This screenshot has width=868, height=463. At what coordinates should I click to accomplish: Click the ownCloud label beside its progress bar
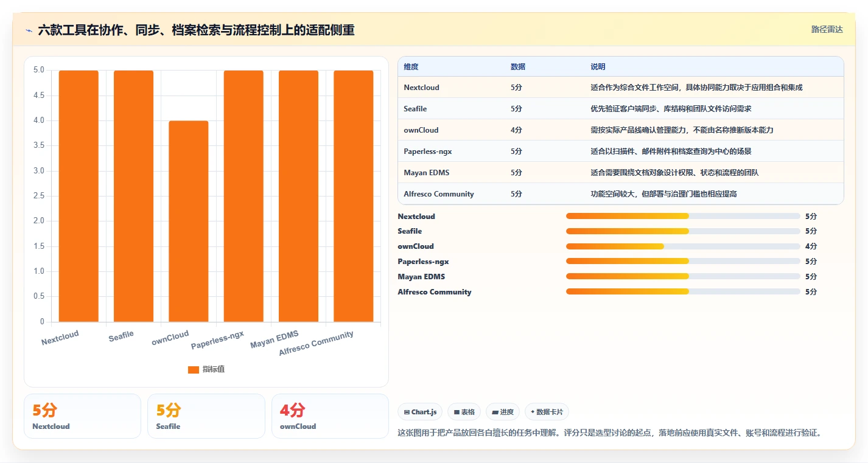[x=416, y=246]
